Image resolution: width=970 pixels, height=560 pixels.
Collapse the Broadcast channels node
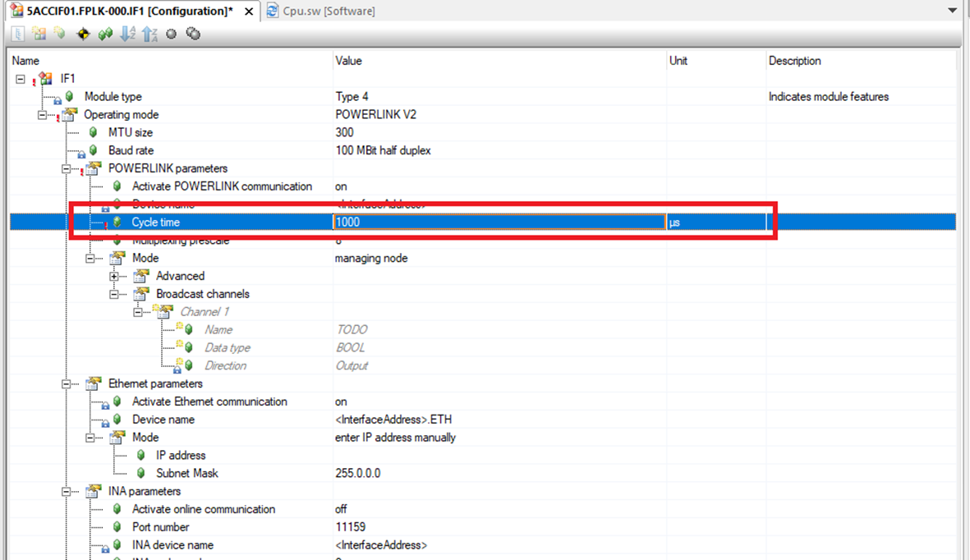point(115,294)
